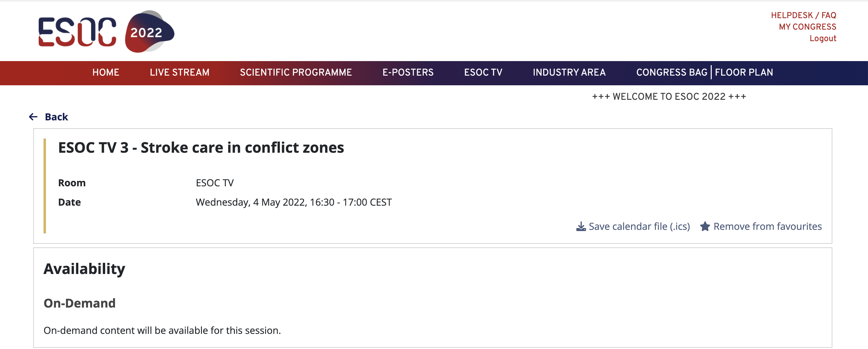Click the ESOC logo
This screenshot has height=349, width=868.
click(x=77, y=32)
